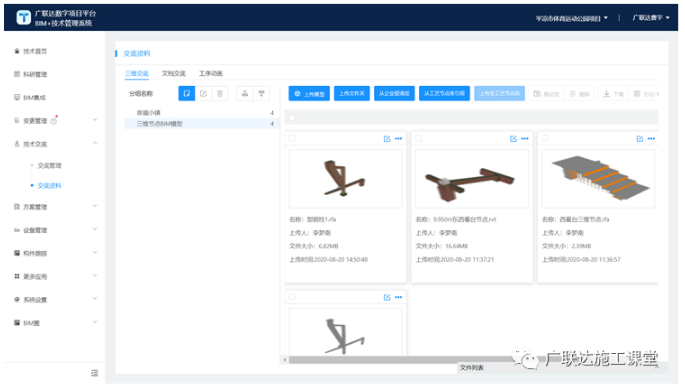Open the 交底管理 submenu item
The image size is (685, 390).
click(x=49, y=166)
